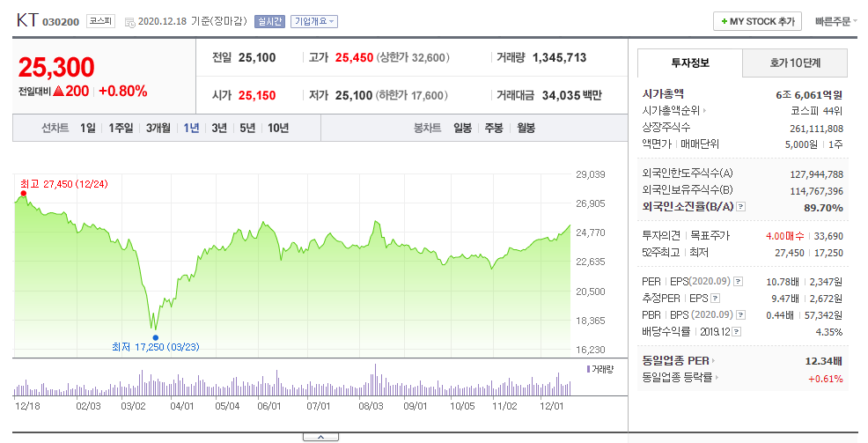
Task: Click the purple 거래량 legend marker
Action: pos(588,369)
